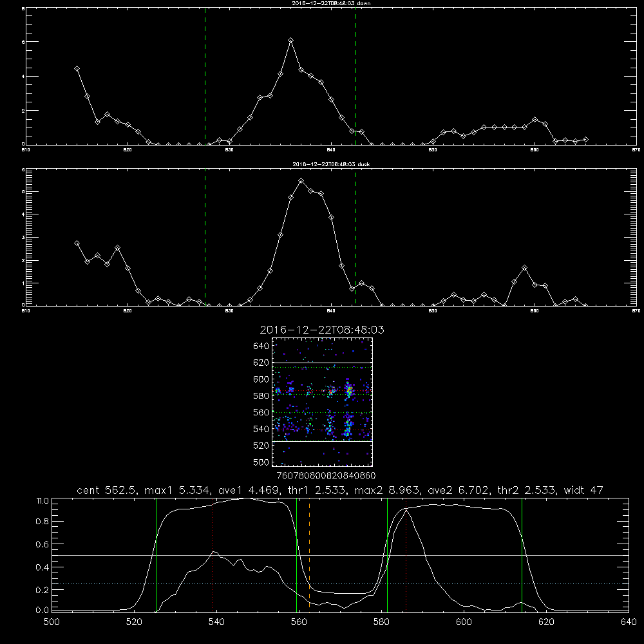This screenshot has width=644, height=644.
Task: Click the x-axis numbers below the spectral image
Action: pos(327,475)
